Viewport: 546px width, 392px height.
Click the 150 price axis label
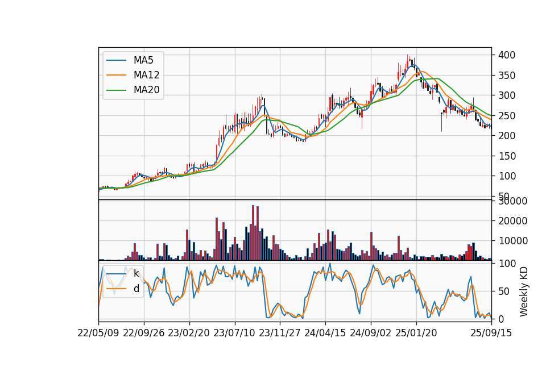coord(507,156)
